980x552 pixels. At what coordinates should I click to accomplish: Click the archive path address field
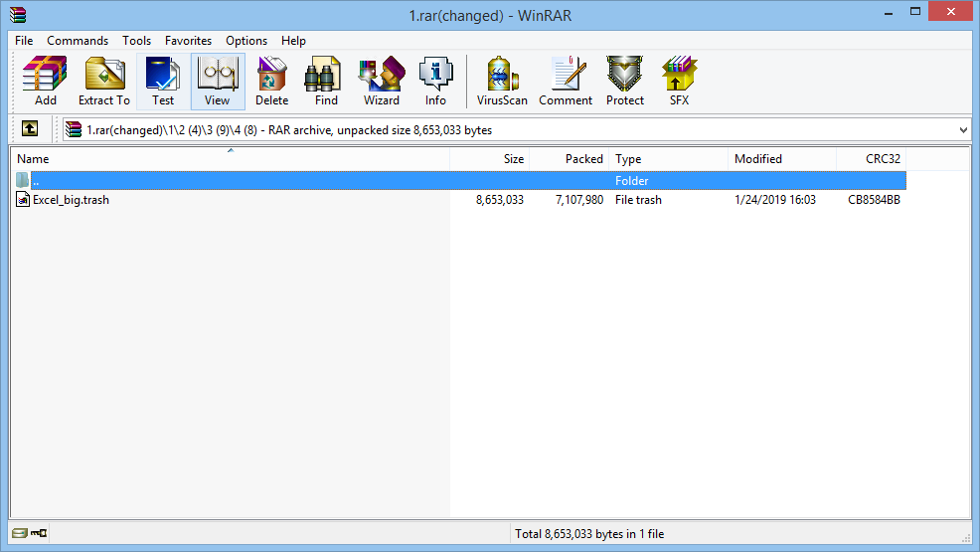[516, 130]
